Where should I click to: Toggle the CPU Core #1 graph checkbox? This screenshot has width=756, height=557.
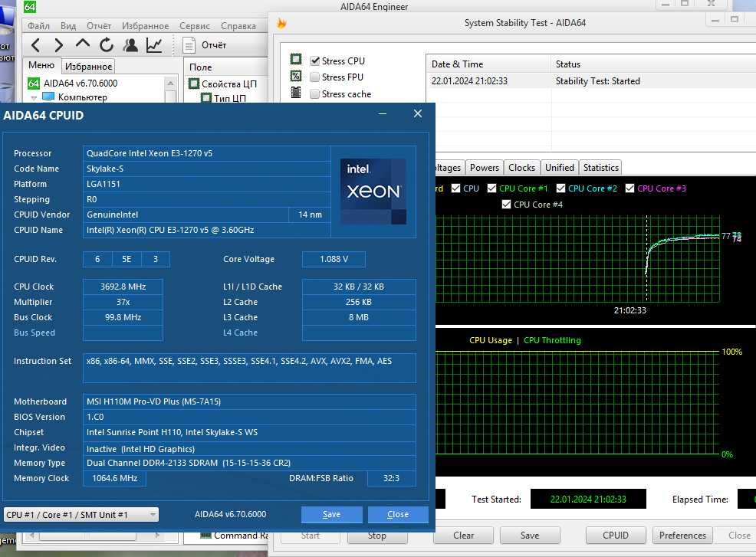click(491, 188)
